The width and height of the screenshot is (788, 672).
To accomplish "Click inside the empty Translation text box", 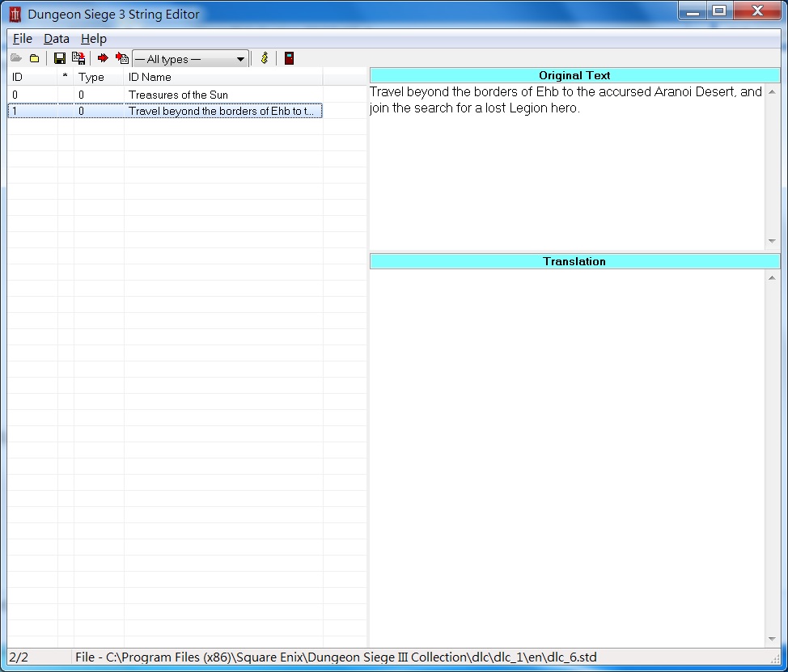I will [x=567, y=459].
